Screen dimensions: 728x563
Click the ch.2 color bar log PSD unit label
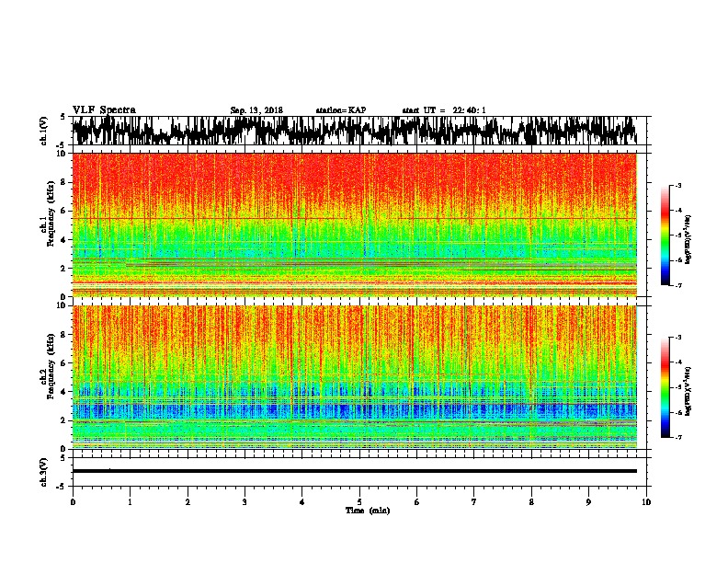pos(688,391)
